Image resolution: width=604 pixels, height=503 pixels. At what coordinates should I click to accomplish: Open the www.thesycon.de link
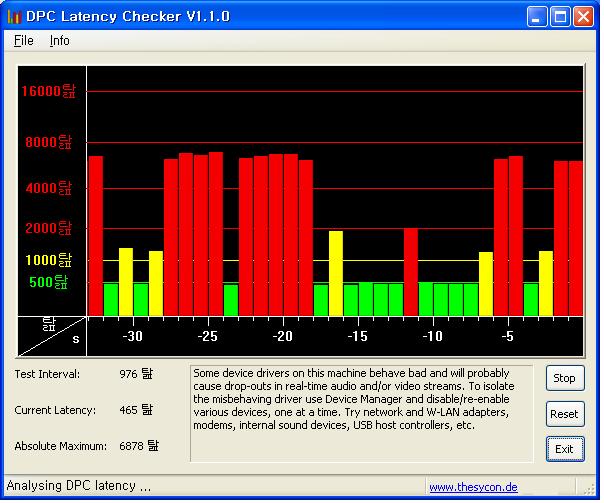click(x=473, y=487)
